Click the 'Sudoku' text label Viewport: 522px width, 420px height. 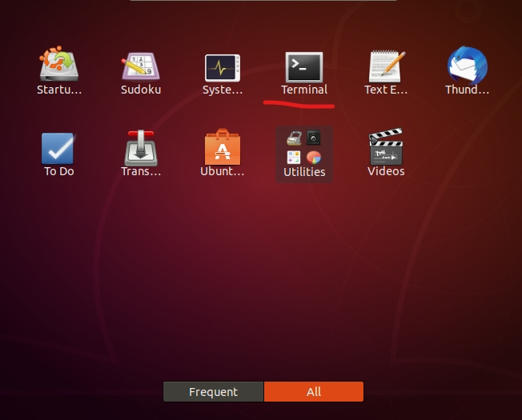coord(141,90)
